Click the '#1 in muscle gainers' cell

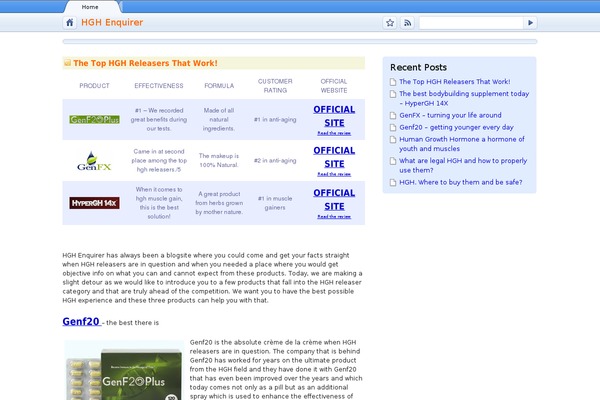[275, 203]
